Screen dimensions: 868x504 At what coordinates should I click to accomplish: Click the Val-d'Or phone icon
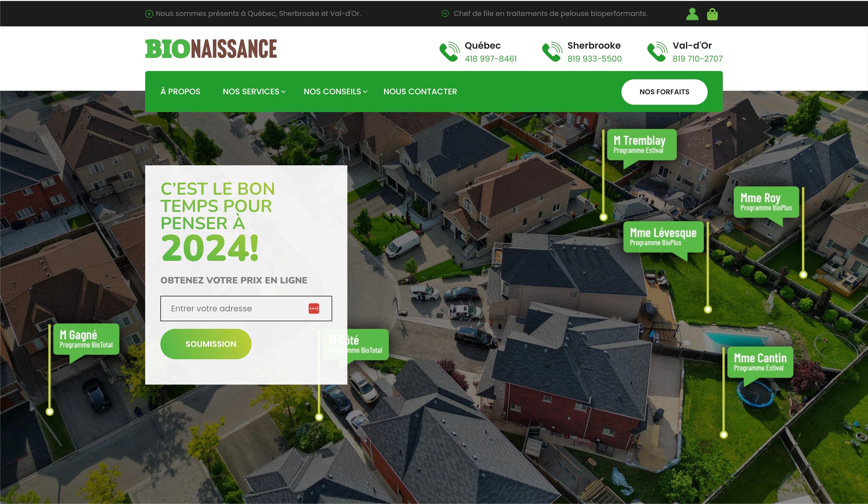point(657,52)
